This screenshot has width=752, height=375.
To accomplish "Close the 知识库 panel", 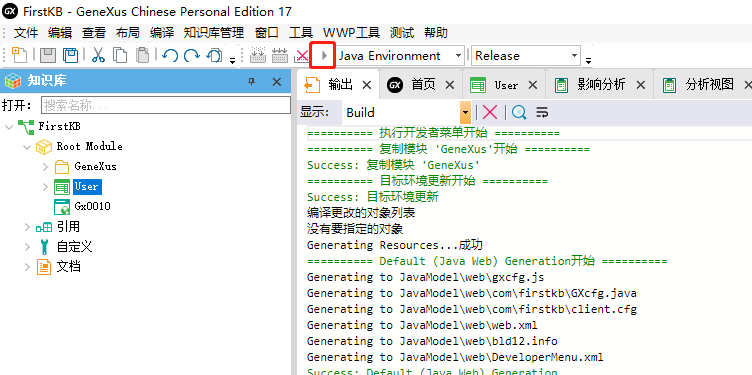I will [277, 82].
